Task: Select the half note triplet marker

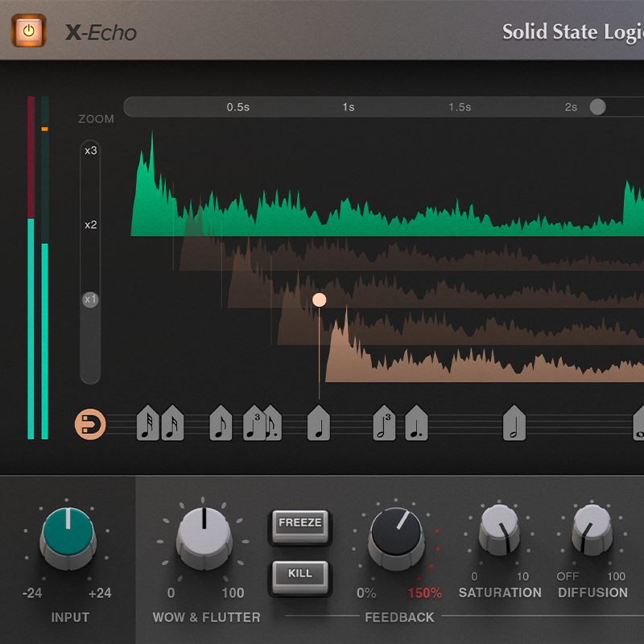Action: click(x=384, y=423)
